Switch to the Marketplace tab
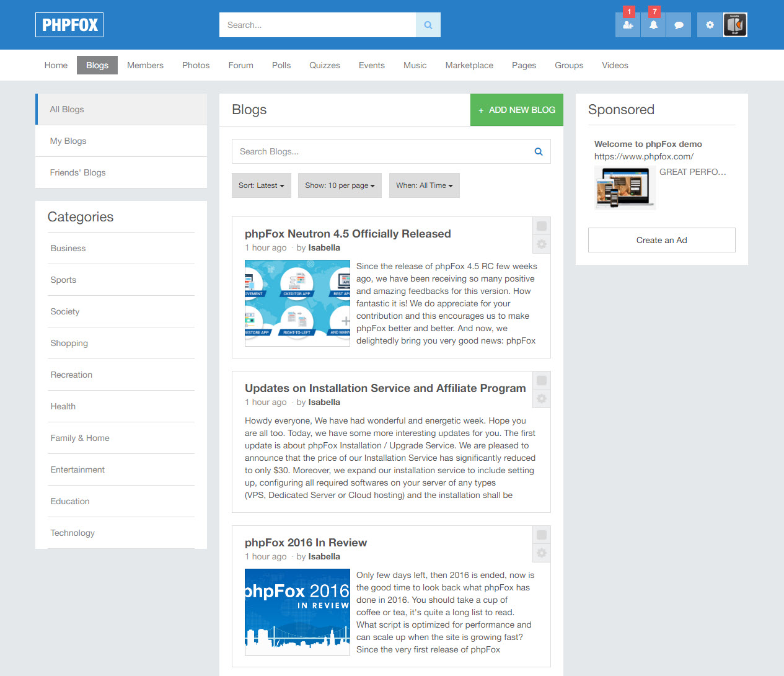 pyautogui.click(x=469, y=65)
